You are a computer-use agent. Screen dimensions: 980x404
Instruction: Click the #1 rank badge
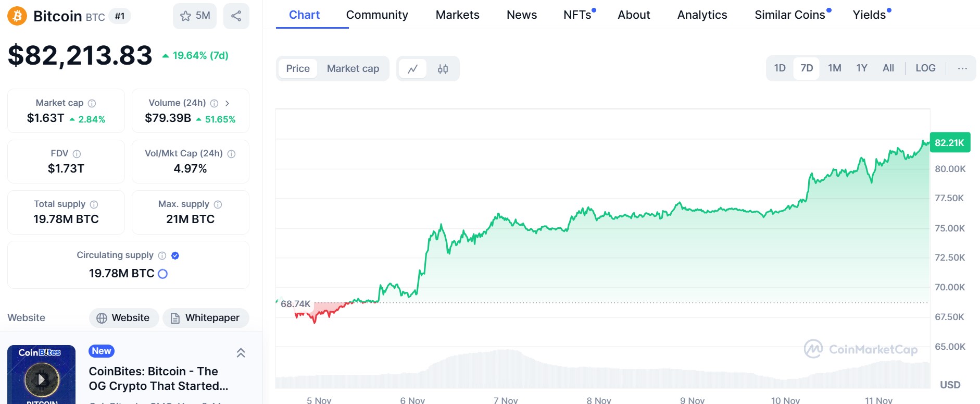click(x=120, y=17)
